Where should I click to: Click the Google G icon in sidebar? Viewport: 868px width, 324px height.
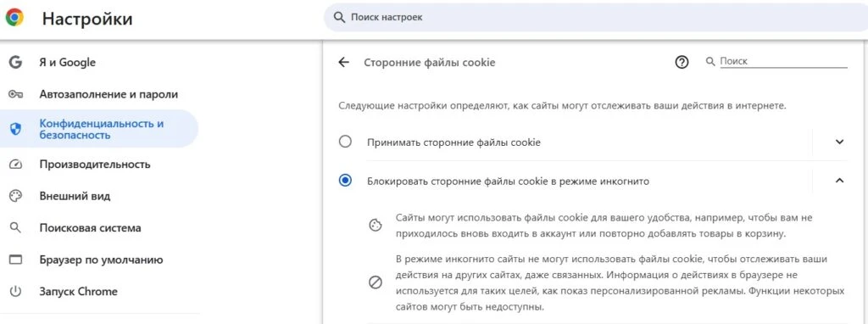coord(15,63)
